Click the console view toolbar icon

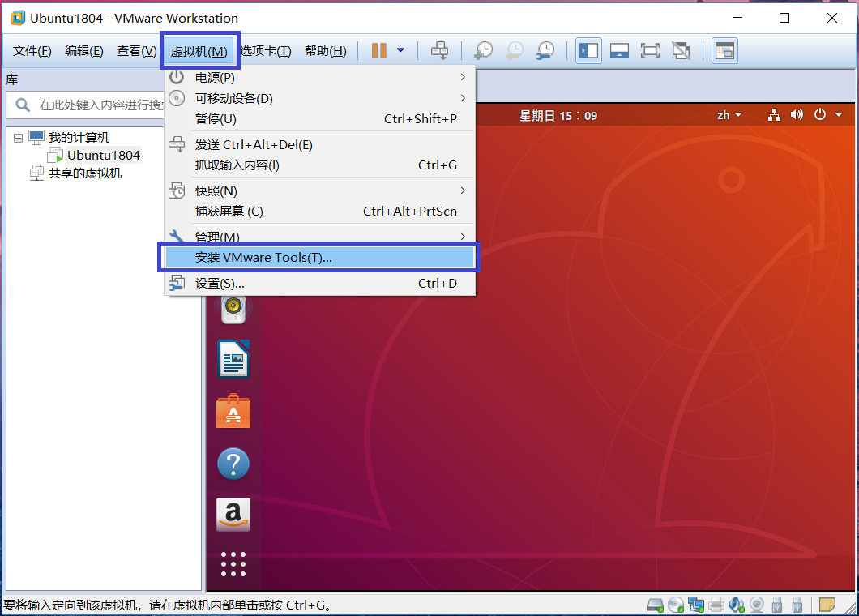[x=724, y=51]
